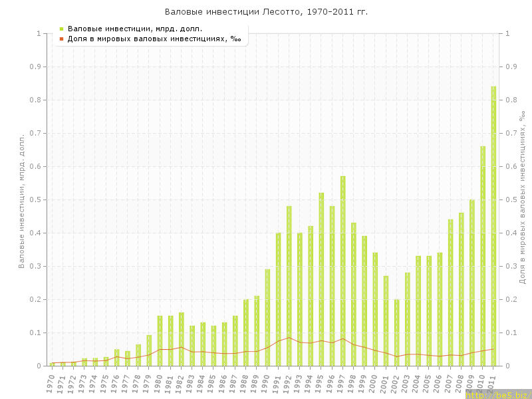Click the 2011 label on the x-axis
The image size is (532, 399).
pyautogui.click(x=493, y=383)
